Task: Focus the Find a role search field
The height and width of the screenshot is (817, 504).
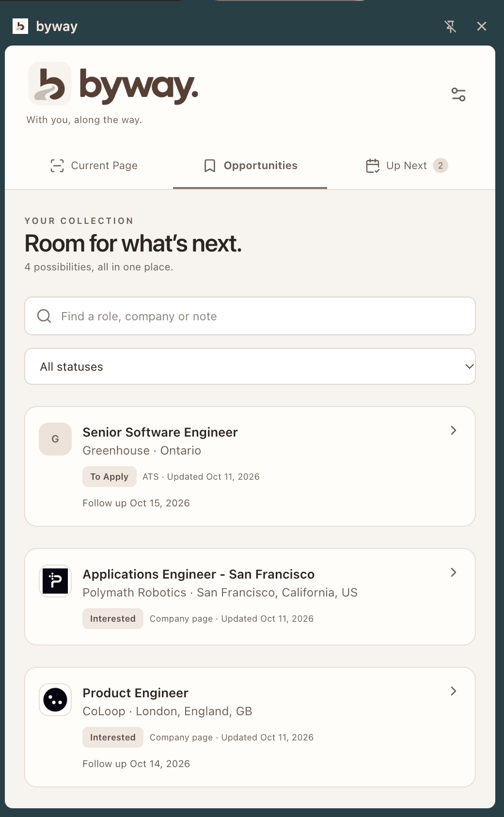Action: pos(250,316)
